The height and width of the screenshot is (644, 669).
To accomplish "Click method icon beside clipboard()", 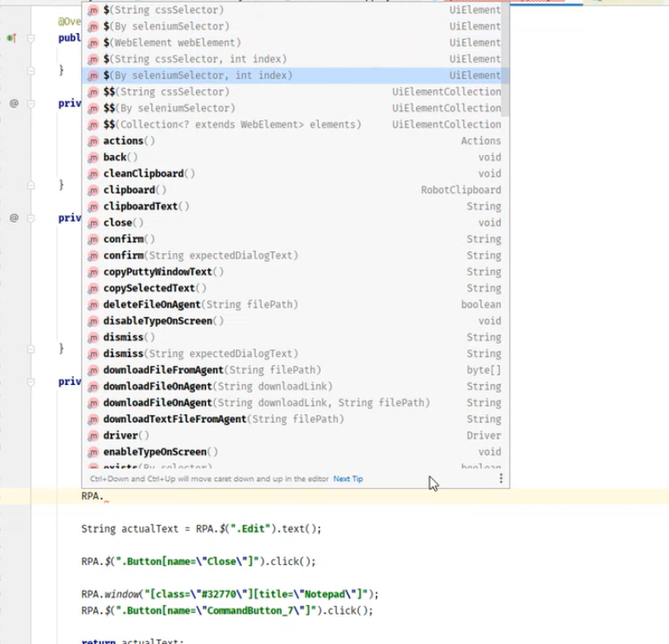I will click(x=93, y=191).
